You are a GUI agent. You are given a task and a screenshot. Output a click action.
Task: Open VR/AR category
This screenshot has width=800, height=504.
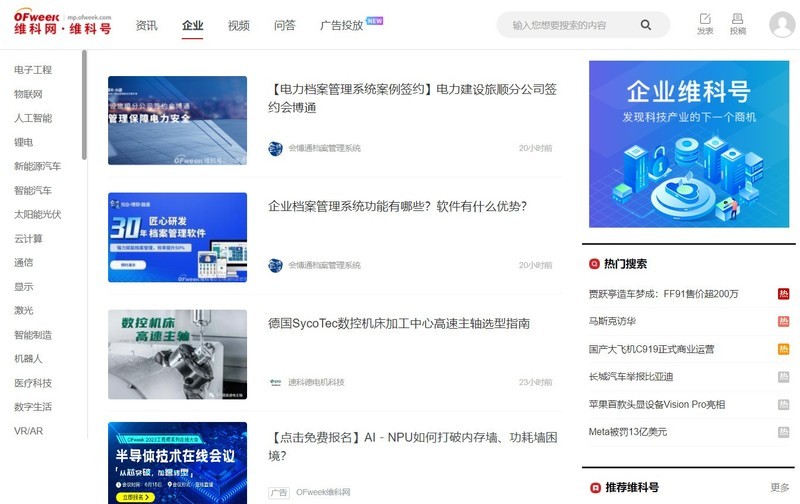click(x=29, y=431)
